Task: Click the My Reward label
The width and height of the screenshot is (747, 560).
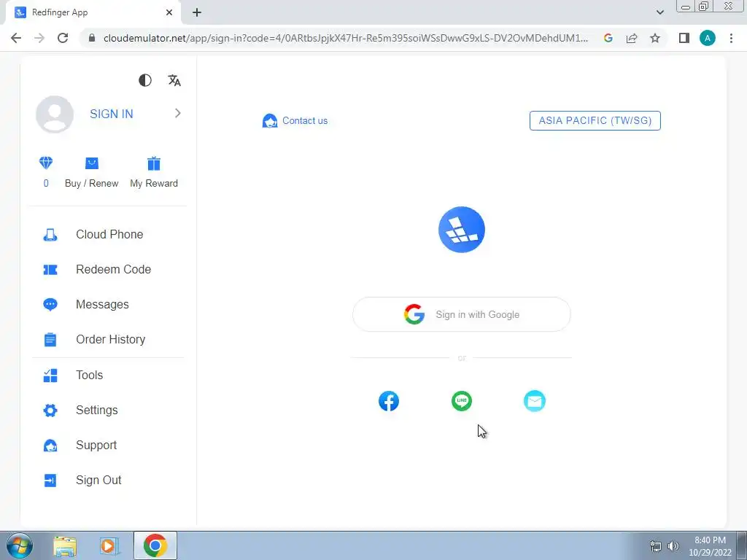Action: (154, 183)
